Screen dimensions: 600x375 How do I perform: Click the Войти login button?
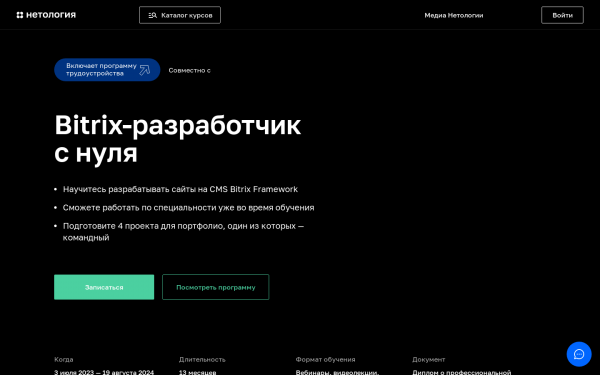(562, 15)
